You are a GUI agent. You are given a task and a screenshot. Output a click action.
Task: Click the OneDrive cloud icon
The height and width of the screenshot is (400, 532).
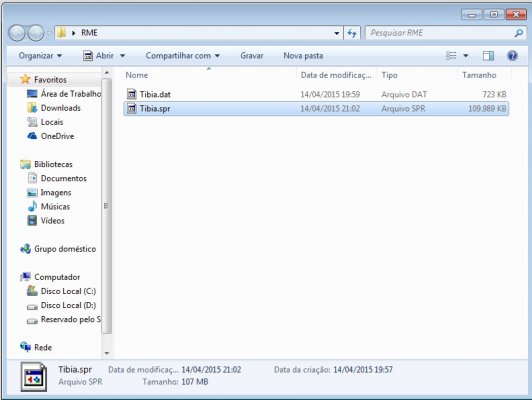tap(32, 136)
